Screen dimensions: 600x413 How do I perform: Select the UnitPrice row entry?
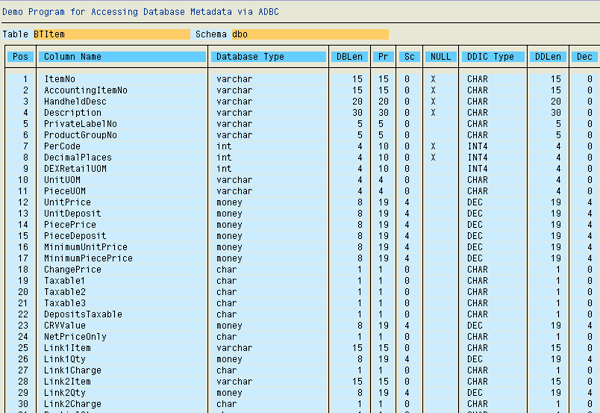tap(68, 202)
